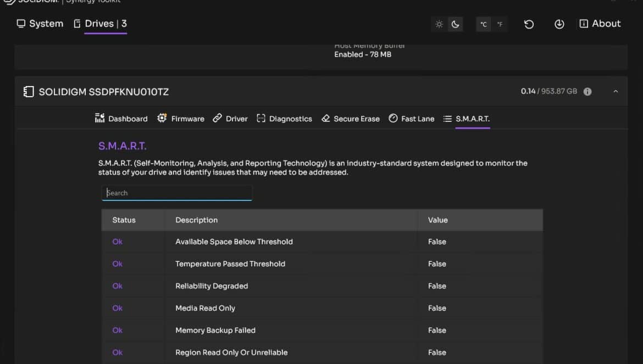Screen dimensions: 643x364
Task: Select 'Region Read Only Or Unreliable' row text
Action: [231, 352]
